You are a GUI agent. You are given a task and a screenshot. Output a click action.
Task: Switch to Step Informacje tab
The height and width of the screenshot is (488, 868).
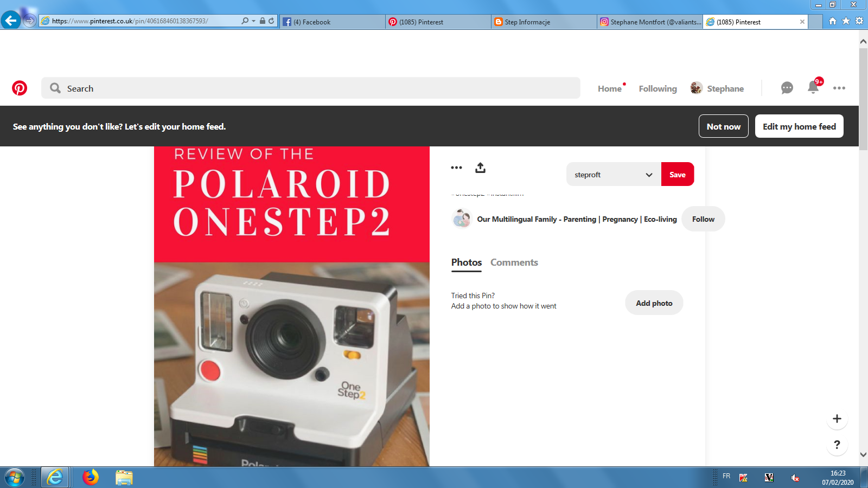point(544,22)
